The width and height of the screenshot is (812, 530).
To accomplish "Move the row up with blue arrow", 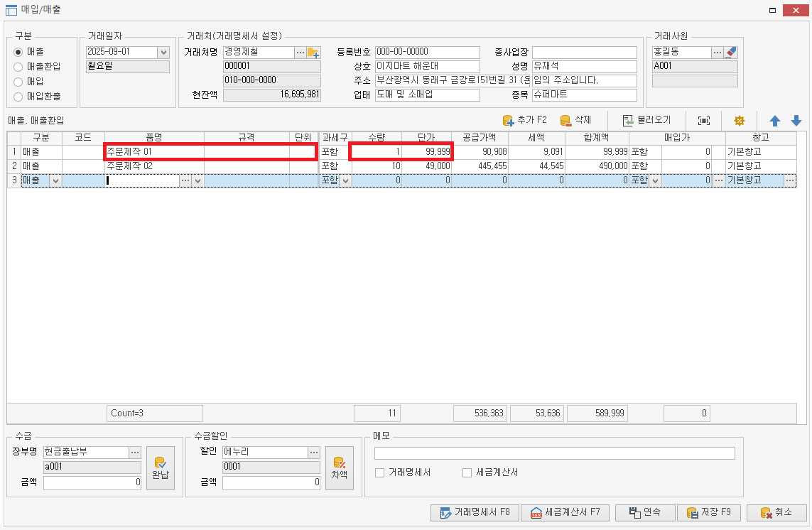I will (775, 121).
